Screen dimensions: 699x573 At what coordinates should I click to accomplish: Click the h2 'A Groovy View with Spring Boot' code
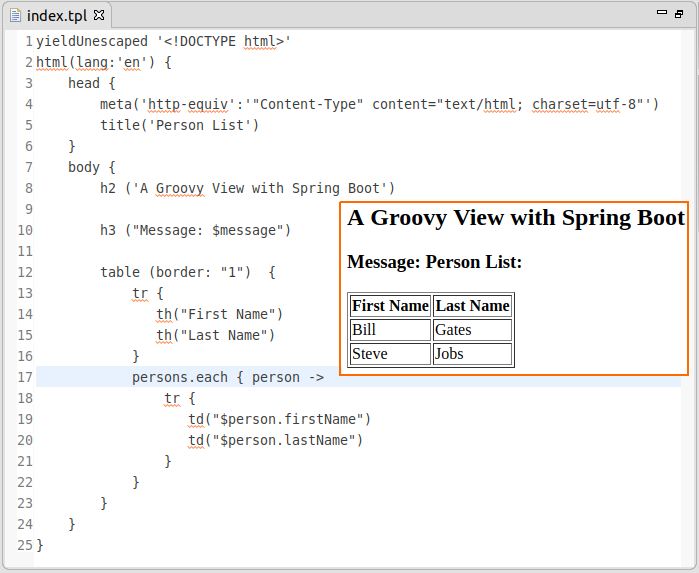click(x=247, y=188)
